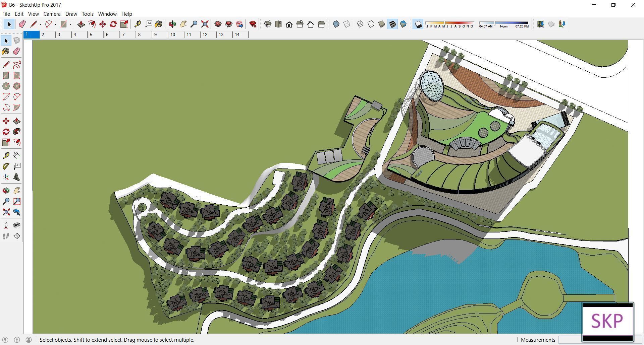
Task: Select the Pan hand tool in top toolbar
Action: 183,24
